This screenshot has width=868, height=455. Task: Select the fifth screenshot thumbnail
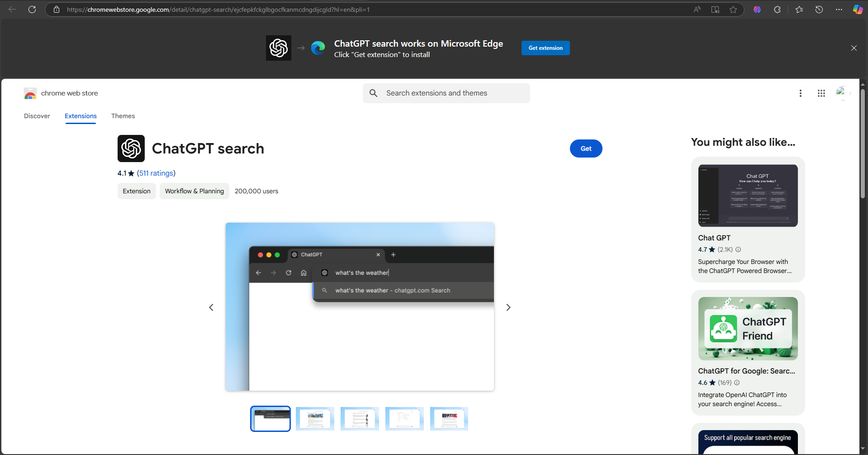(x=449, y=419)
